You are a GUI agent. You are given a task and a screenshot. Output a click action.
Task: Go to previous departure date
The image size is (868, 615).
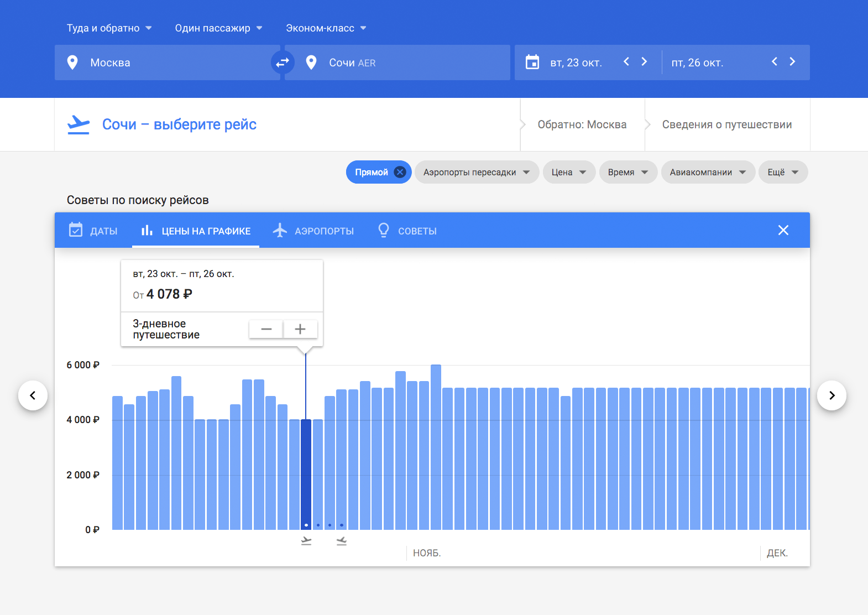(626, 61)
